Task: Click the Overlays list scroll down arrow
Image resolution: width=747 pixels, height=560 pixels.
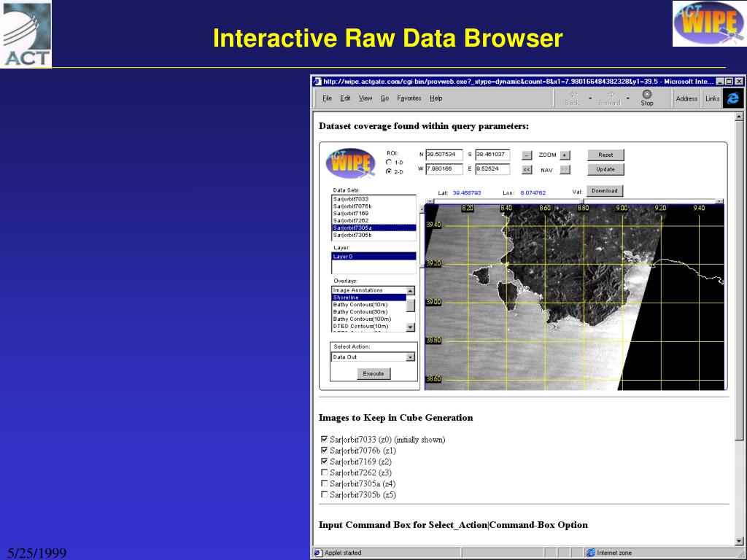Action: click(410, 327)
